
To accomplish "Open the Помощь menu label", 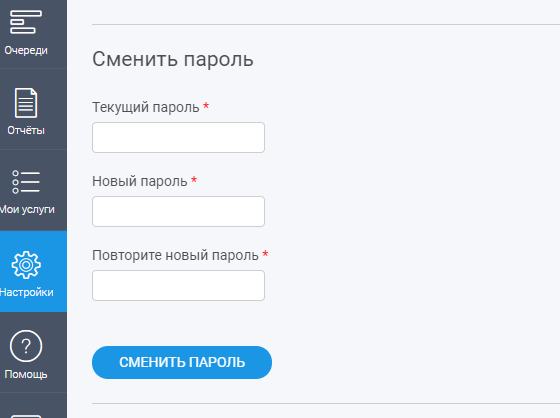I will click(26, 374).
